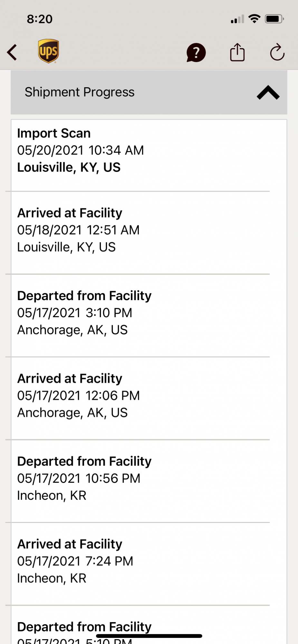Tap the 8:20 clock in the status bar
Image resolution: width=298 pixels, height=644 pixels.
[x=40, y=19]
